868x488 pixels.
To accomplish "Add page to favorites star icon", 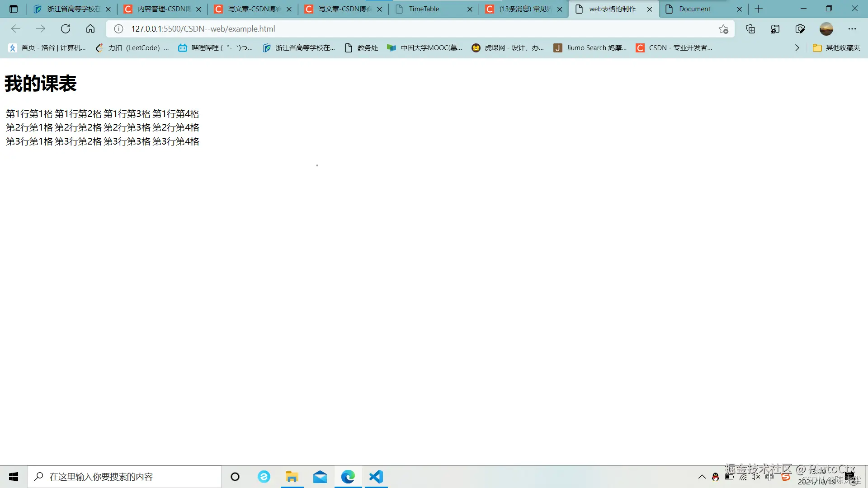I will click(723, 29).
